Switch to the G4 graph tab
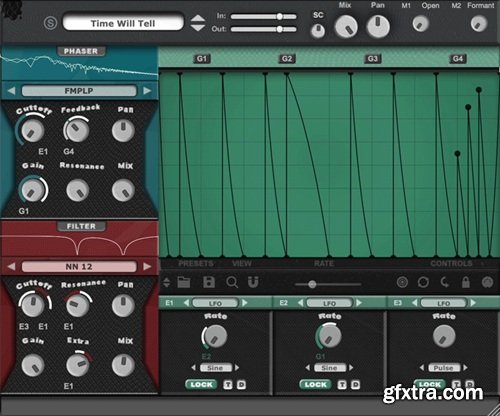500x416 pixels. (458, 59)
